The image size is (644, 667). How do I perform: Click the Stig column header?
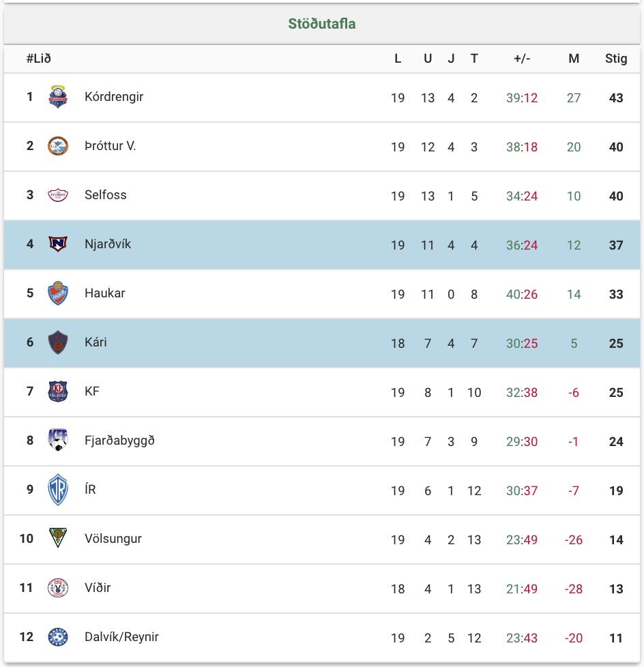click(616, 59)
